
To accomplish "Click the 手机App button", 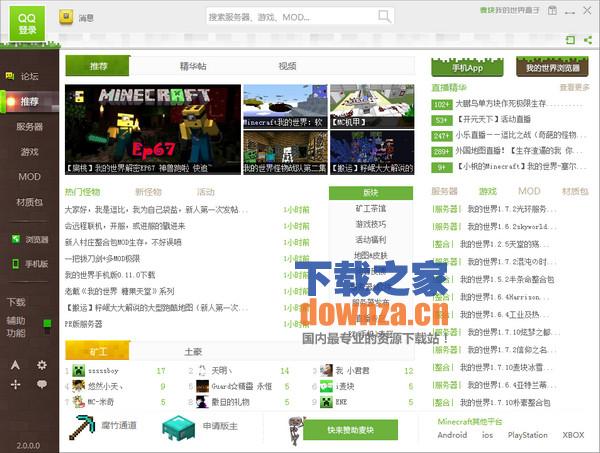I will coord(467,67).
